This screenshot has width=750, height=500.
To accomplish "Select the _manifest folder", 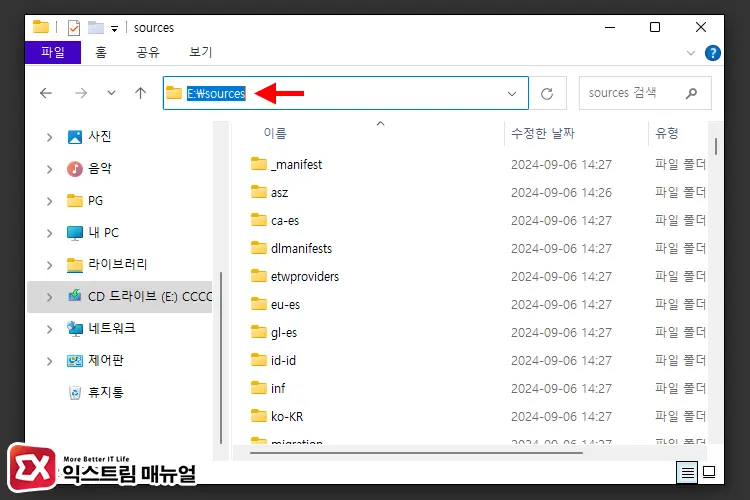I will pos(296,165).
